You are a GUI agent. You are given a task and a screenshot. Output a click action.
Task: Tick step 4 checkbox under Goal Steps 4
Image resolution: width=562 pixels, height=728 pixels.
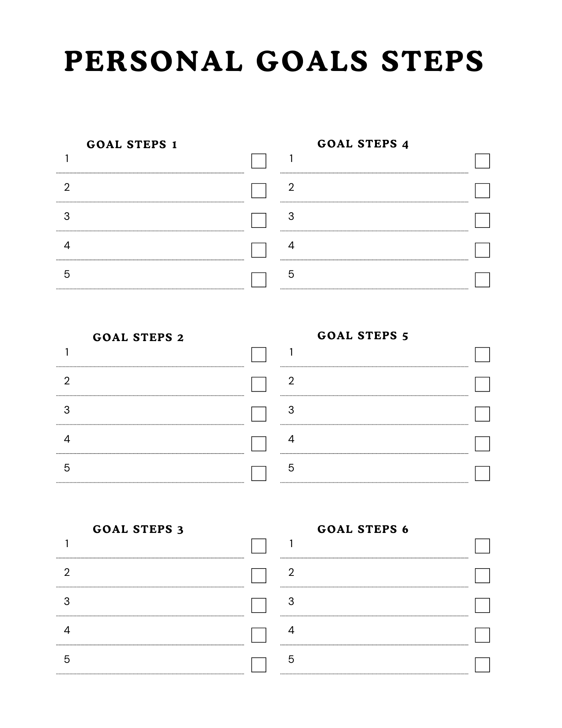(x=482, y=250)
